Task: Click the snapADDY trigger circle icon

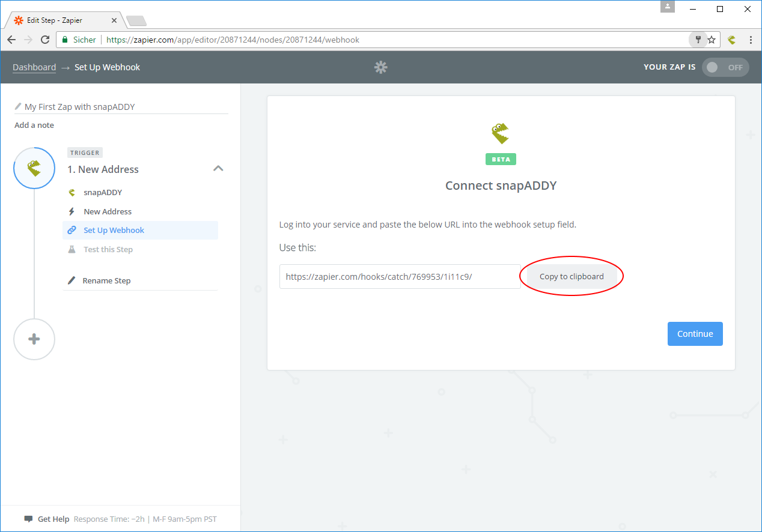Action: [x=34, y=168]
